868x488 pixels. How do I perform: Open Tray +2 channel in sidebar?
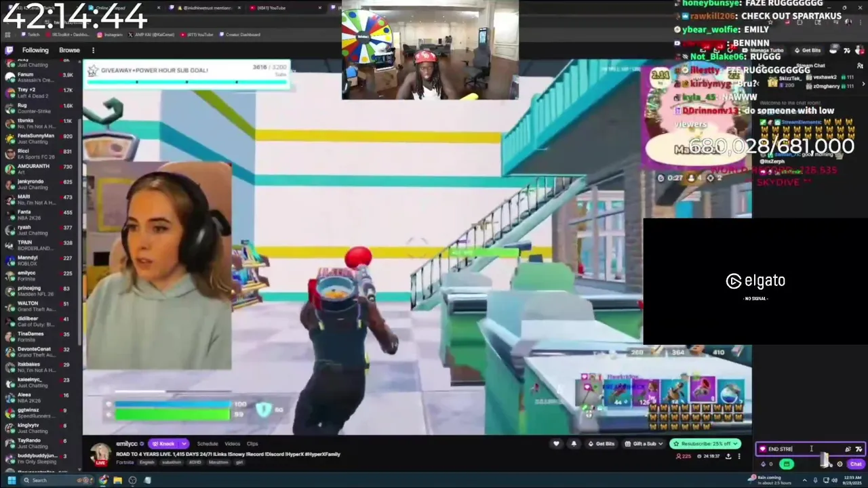(x=41, y=92)
